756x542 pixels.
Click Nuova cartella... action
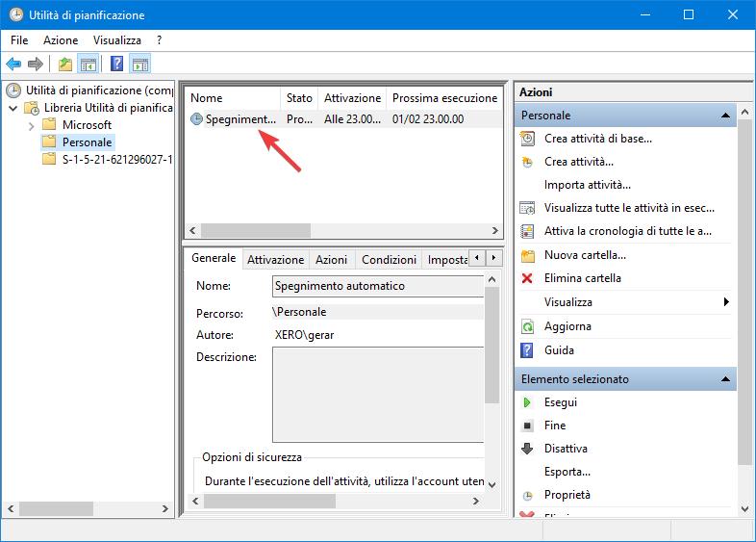585,255
